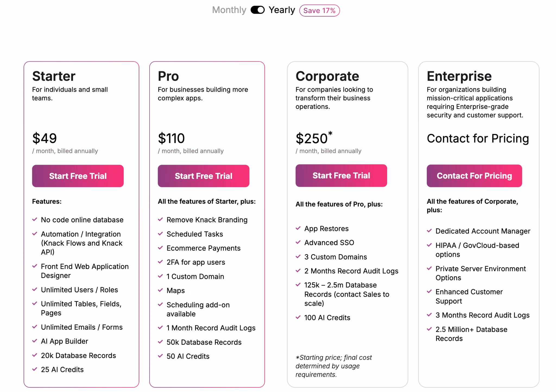Click checkmark beside App Restores
The image size is (556, 392).
coord(298,228)
